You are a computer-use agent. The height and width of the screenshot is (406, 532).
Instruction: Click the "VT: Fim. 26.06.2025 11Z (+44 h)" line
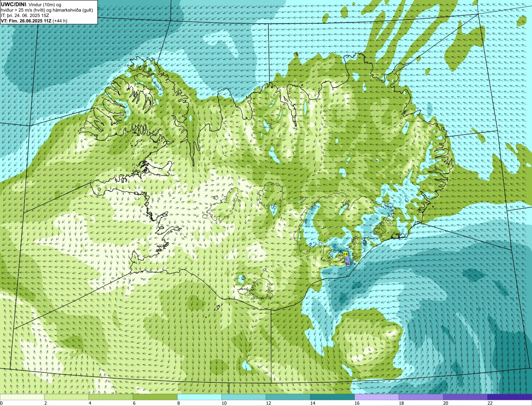pos(34,21)
